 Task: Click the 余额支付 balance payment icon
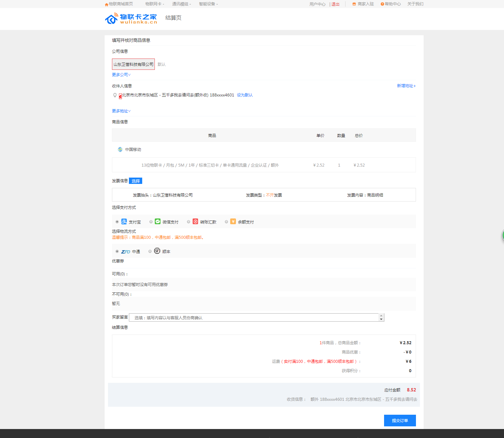tap(233, 221)
